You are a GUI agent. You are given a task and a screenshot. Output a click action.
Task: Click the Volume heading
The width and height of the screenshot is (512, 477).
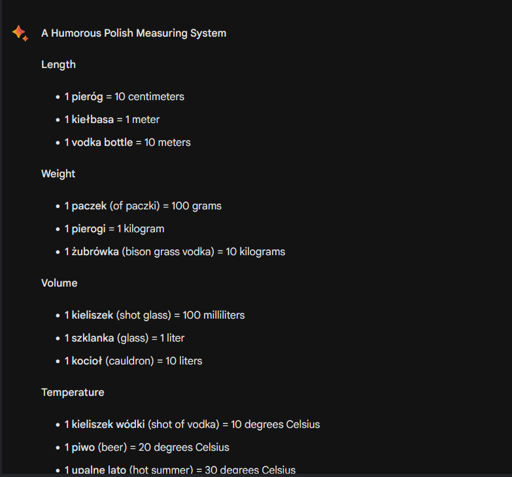point(59,283)
